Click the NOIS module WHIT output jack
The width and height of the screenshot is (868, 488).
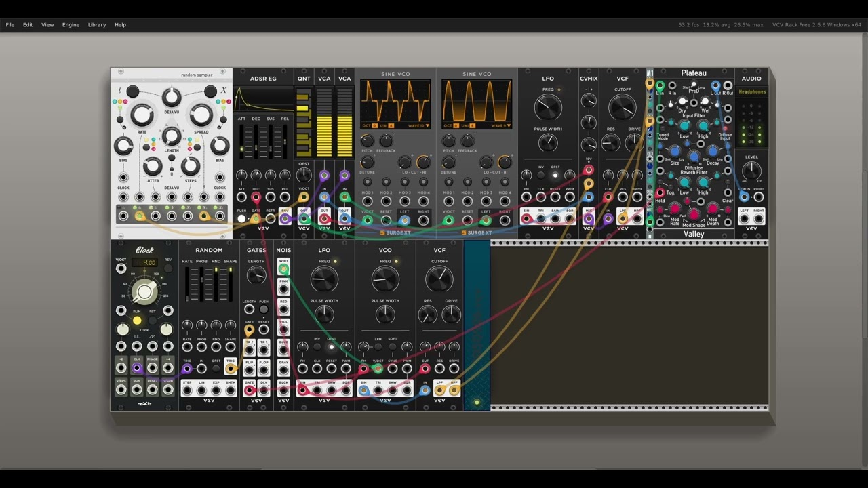[x=283, y=269]
